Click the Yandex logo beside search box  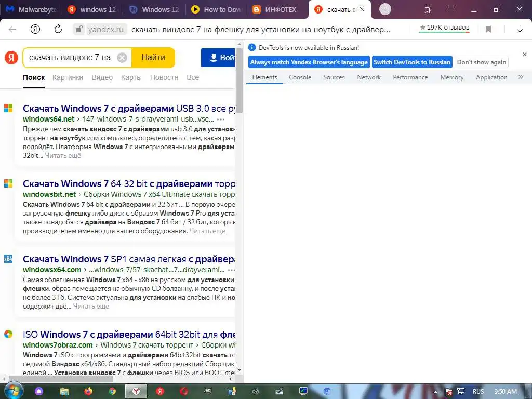pos(11,57)
